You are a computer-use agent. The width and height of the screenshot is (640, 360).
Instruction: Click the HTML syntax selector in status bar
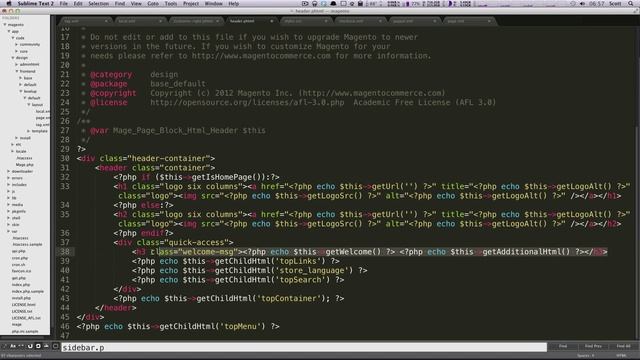coord(621,356)
